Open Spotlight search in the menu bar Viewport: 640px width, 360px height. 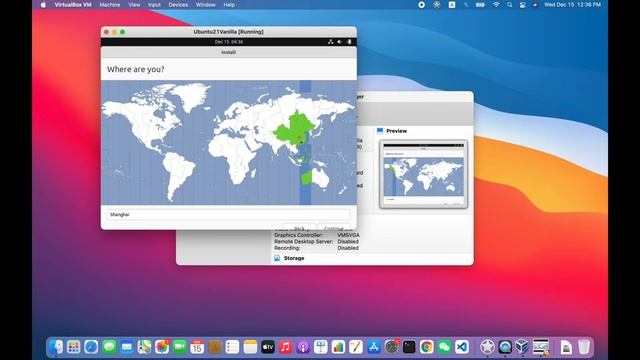coord(510,5)
